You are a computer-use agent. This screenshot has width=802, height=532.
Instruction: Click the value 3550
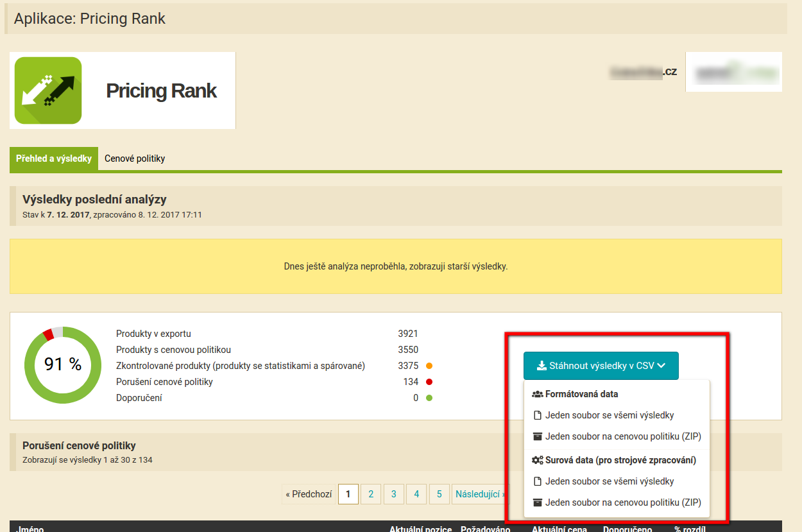pos(408,350)
